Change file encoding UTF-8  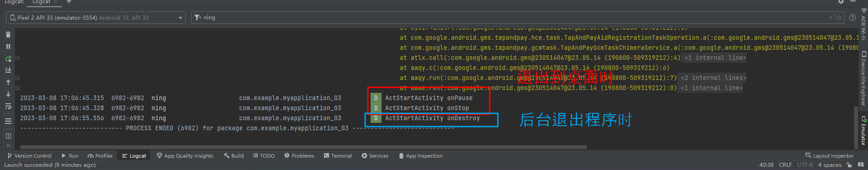pos(805,165)
